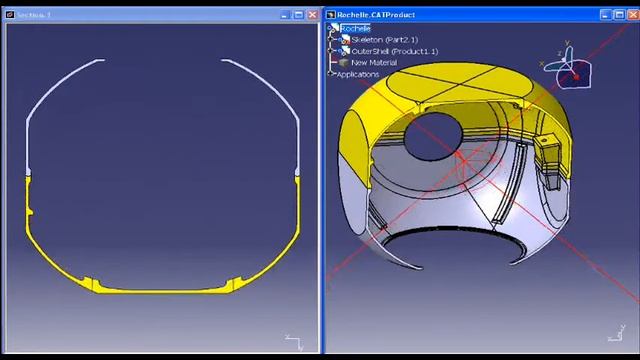Click the Section.1 window icon
This screenshot has width=640, height=360.
pos(10,15)
